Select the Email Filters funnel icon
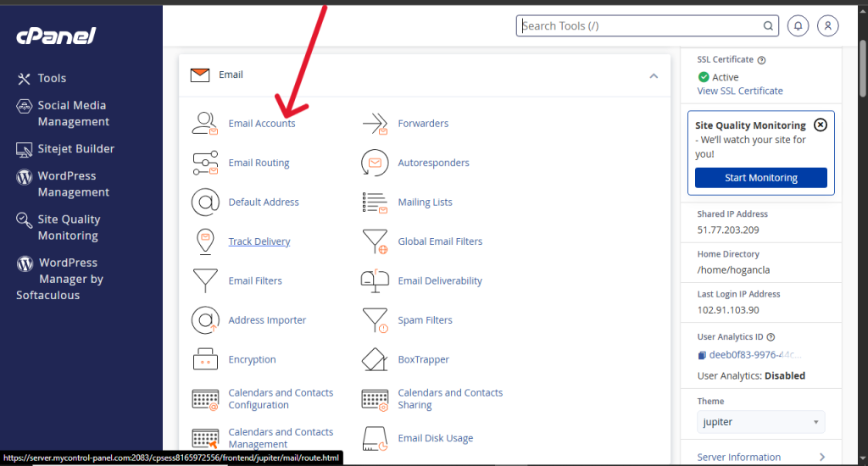868x466 pixels. click(205, 280)
